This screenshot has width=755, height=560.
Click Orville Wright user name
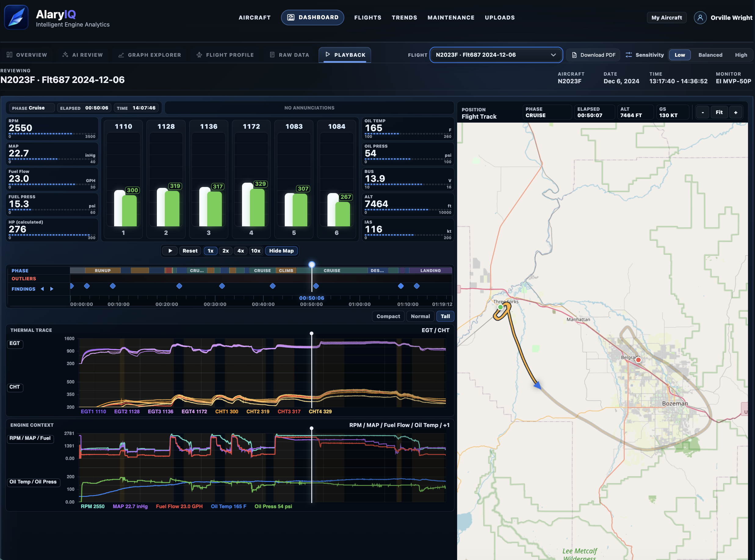731,18
